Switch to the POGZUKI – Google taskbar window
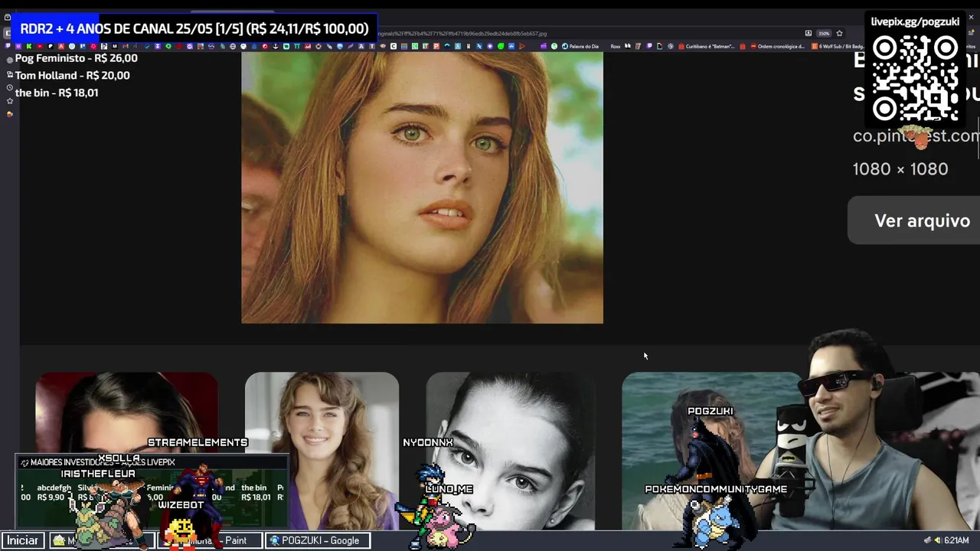The width and height of the screenshot is (980, 551). click(318, 540)
